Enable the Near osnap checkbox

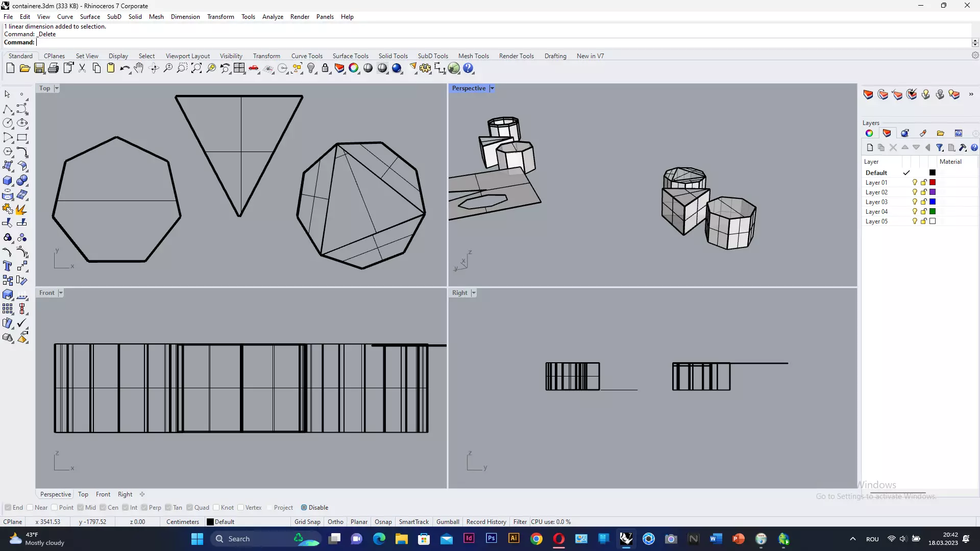[30, 508]
